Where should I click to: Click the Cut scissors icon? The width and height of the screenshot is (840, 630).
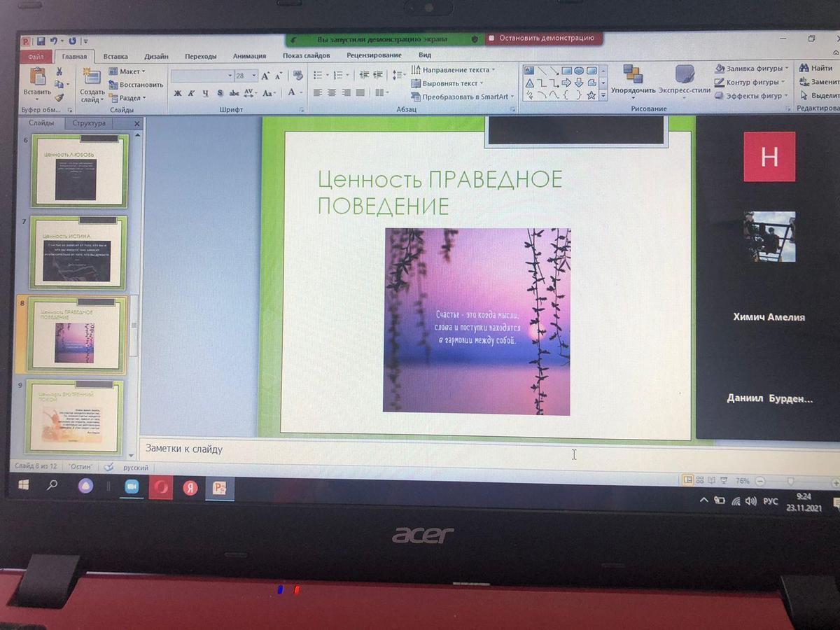coord(59,71)
